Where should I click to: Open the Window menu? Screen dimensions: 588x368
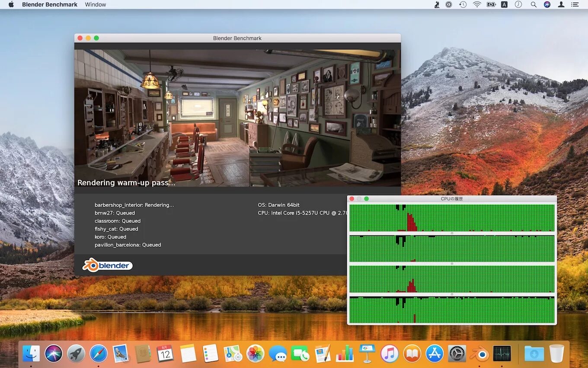[x=96, y=4]
